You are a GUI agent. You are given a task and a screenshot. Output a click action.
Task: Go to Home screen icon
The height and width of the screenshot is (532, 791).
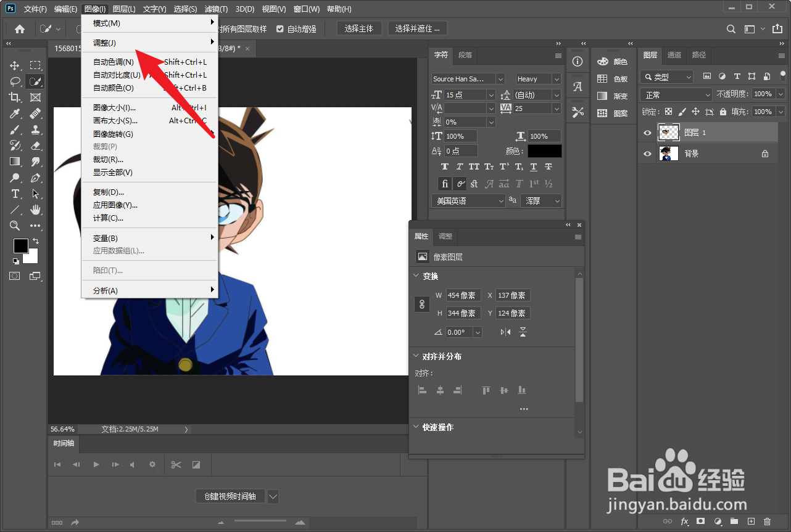(x=20, y=29)
